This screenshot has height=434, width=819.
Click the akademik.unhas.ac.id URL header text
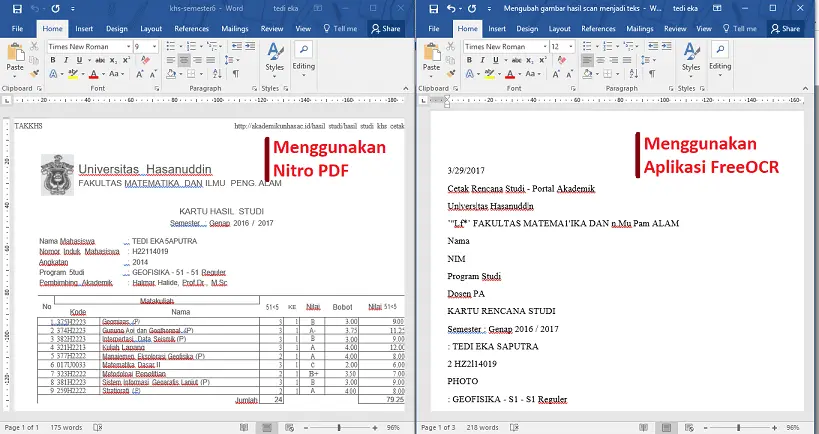[x=319, y=126]
